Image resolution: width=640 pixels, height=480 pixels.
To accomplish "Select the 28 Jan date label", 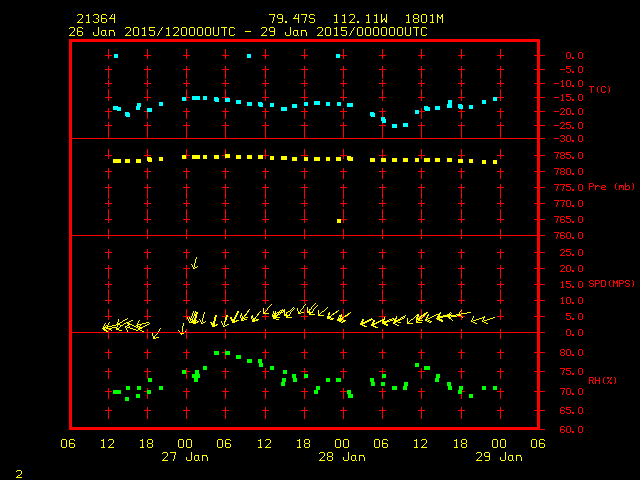I will coord(341,457).
